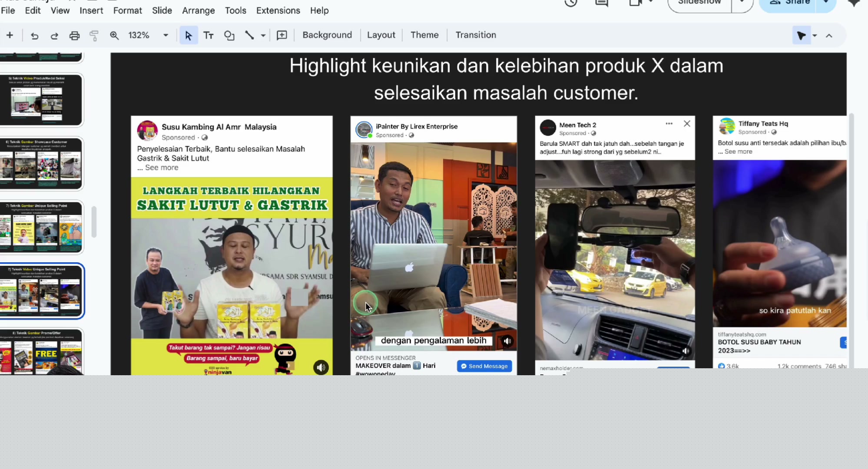Select Teknik Gambar Promo/Offer slide thumbnail
Screen dimensions: 868x469
41,351
